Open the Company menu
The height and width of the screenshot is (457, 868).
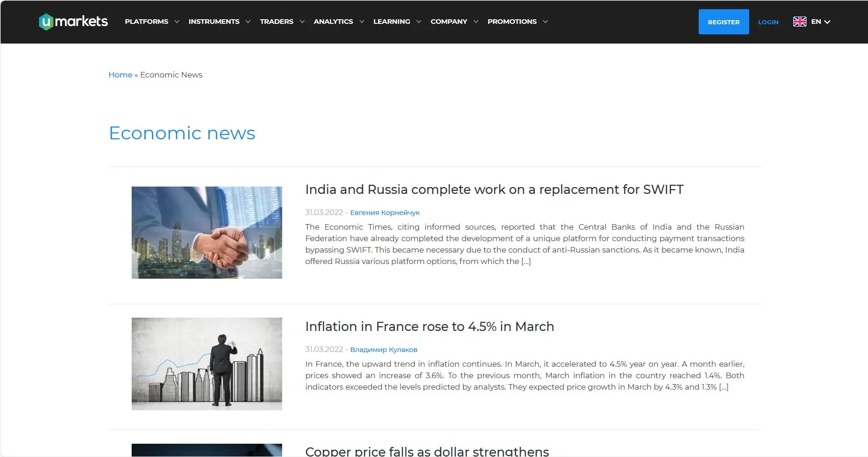(449, 22)
